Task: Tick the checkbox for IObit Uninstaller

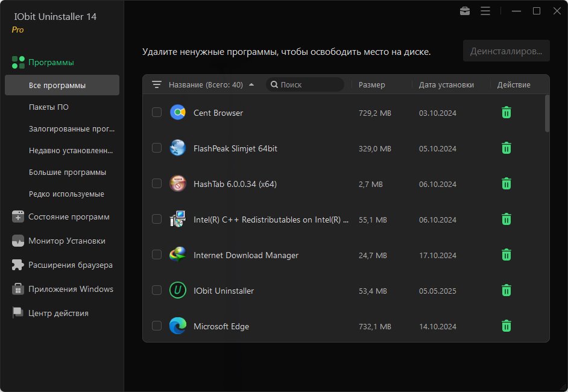Action: pos(157,290)
